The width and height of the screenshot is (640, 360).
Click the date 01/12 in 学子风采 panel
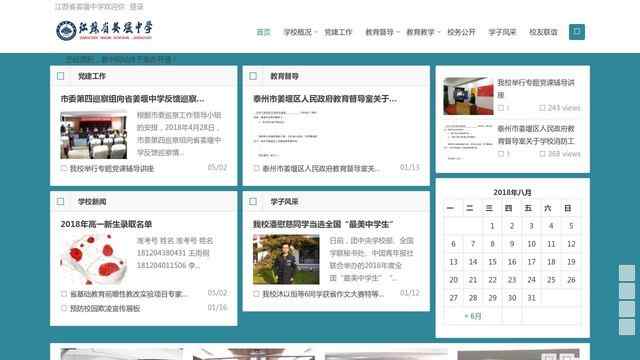pyautogui.click(x=410, y=293)
